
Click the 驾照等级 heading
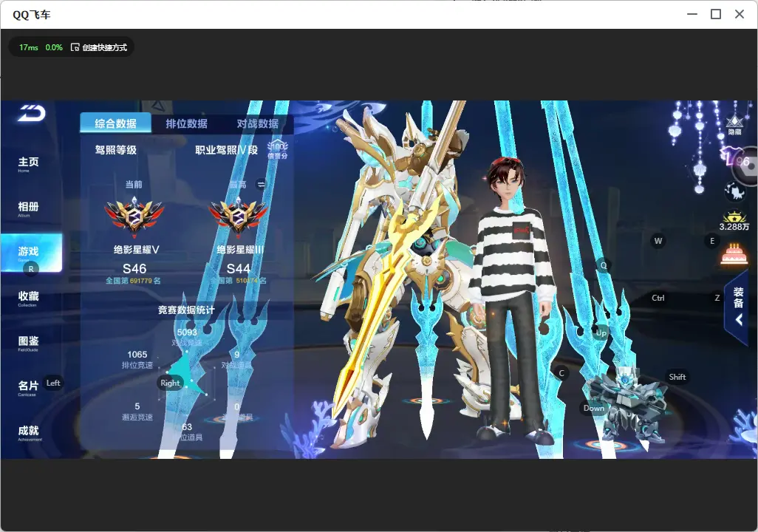pyautogui.click(x=115, y=150)
